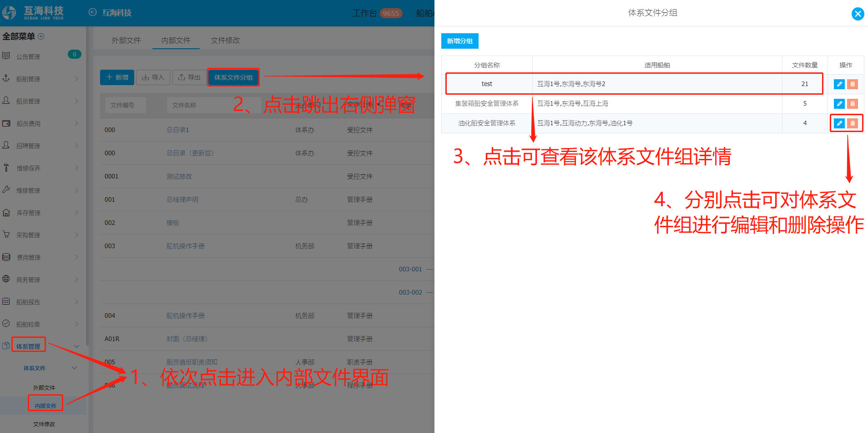Click the 体系管理 document icon
The width and height of the screenshot is (868, 433).
tap(6, 346)
